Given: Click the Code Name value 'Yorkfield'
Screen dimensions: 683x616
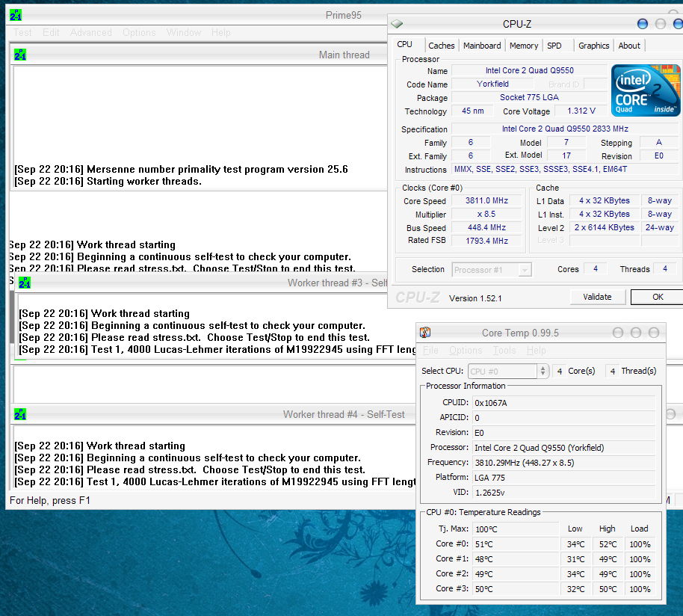Looking at the screenshot, I should 492,84.
